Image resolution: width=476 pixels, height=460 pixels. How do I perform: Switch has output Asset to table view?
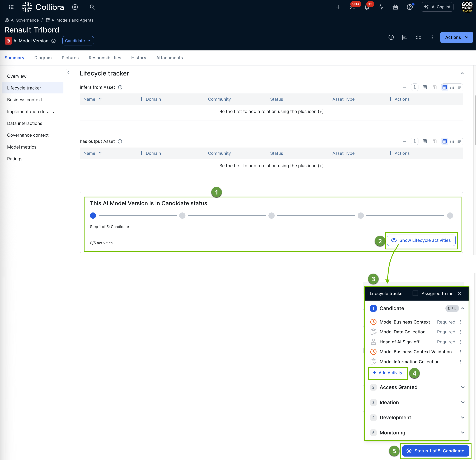pyautogui.click(x=444, y=141)
